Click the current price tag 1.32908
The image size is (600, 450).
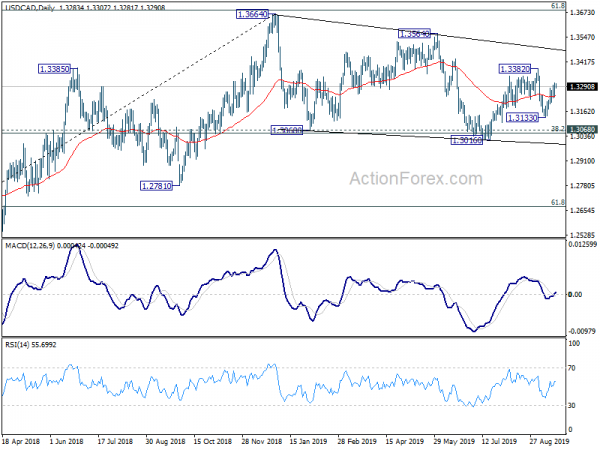click(582, 87)
